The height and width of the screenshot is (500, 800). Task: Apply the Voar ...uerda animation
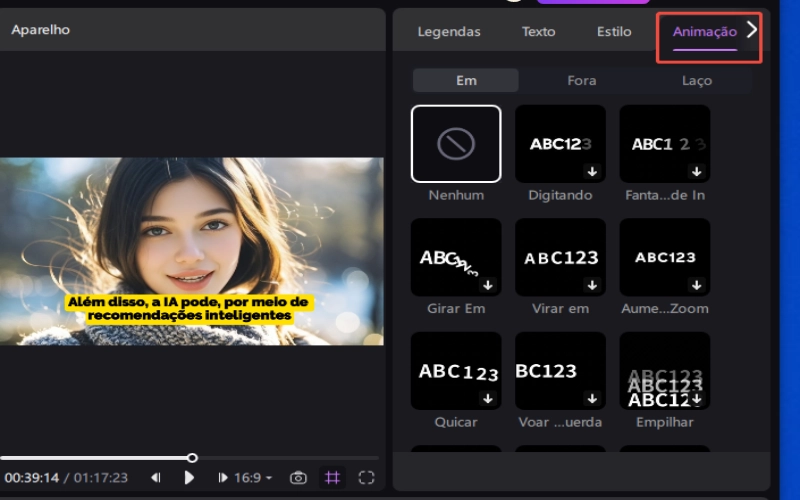pos(560,371)
